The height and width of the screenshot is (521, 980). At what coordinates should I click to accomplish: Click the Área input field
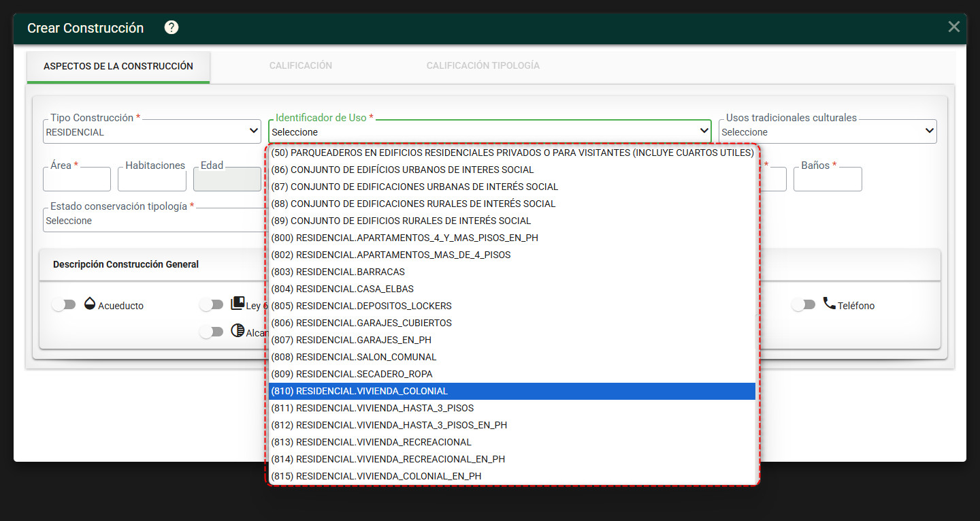pyautogui.click(x=77, y=179)
